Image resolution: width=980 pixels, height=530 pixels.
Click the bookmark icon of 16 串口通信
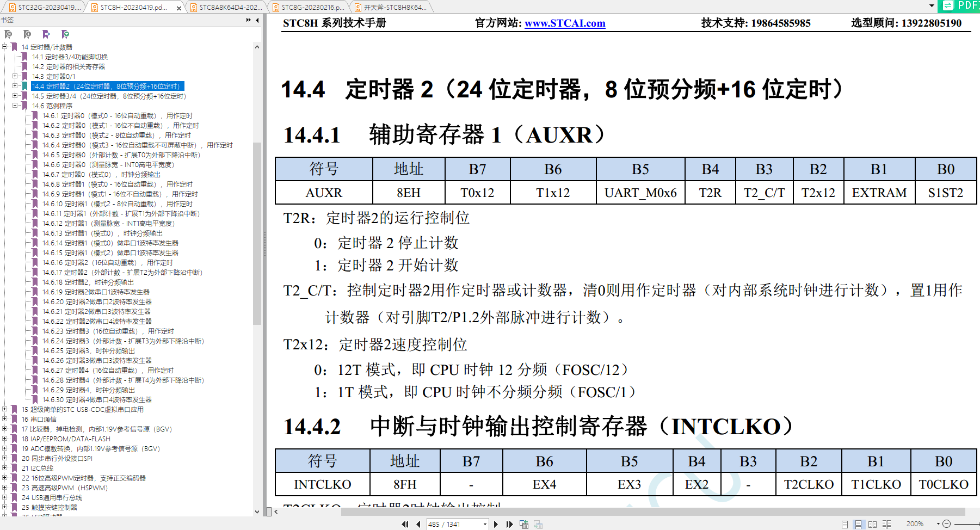click(14, 419)
